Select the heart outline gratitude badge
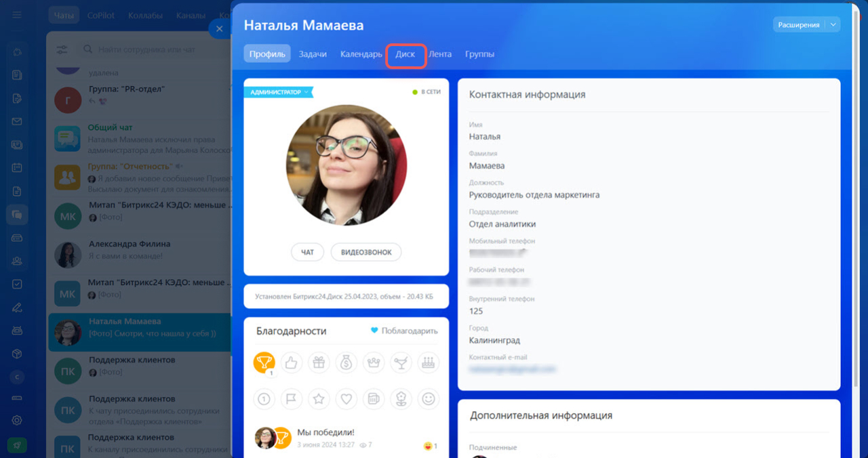868x458 pixels. click(346, 399)
